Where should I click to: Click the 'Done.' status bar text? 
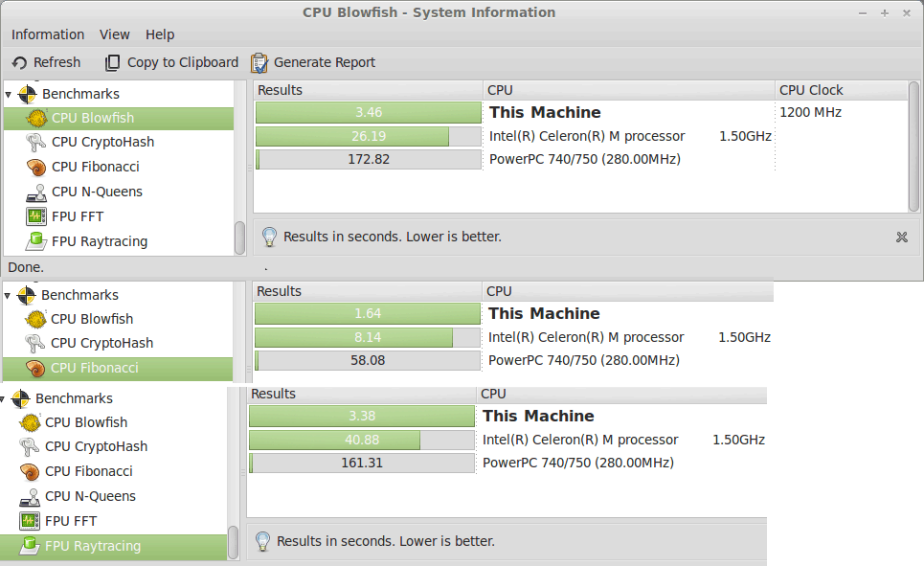tap(26, 267)
